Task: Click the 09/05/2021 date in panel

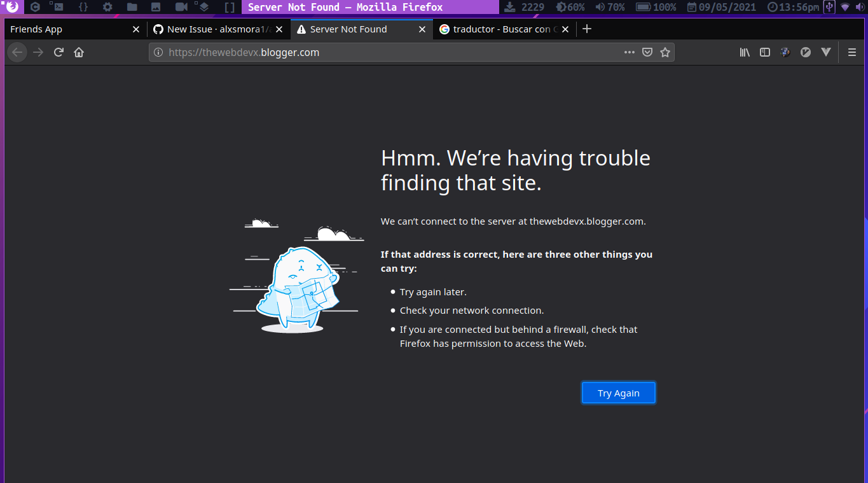Action: (723, 7)
